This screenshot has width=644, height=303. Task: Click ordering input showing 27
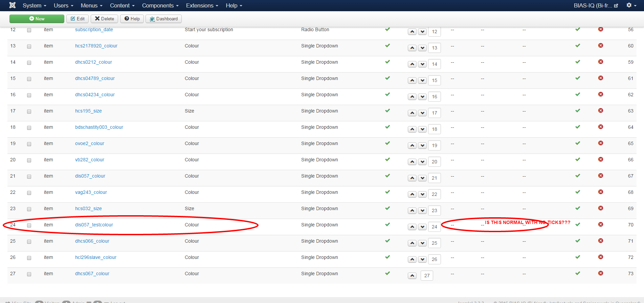[x=427, y=276]
